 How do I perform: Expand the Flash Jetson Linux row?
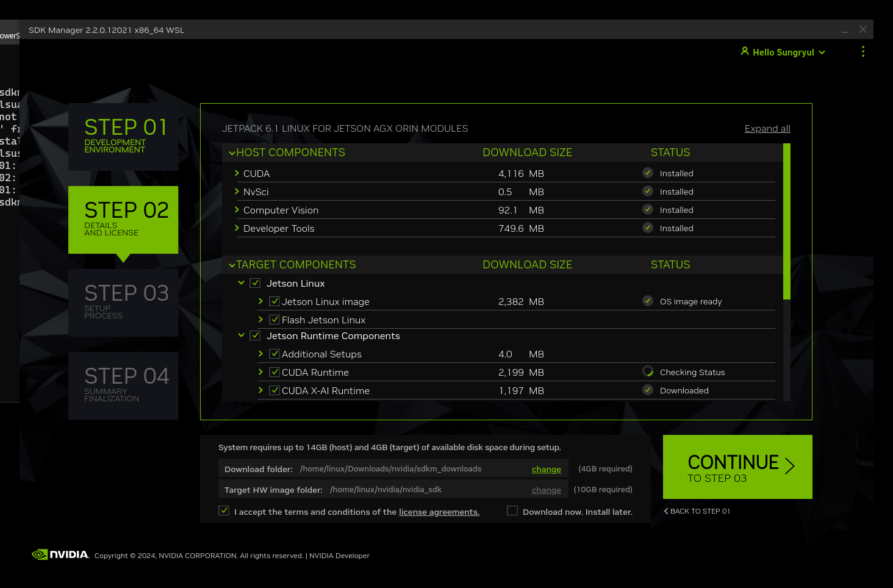(x=260, y=320)
